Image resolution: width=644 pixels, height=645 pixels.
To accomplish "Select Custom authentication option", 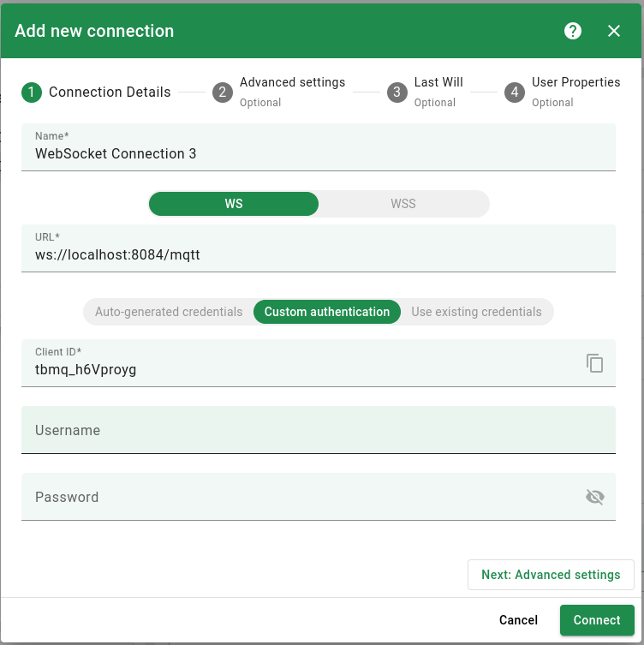I will (326, 312).
